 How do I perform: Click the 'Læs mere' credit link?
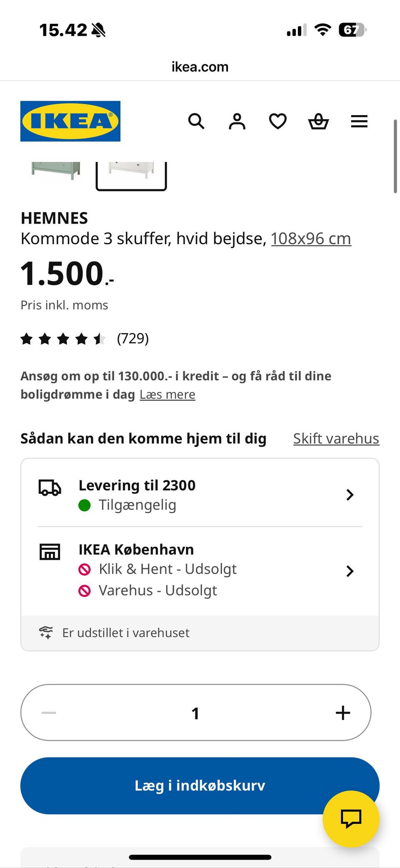tap(167, 395)
